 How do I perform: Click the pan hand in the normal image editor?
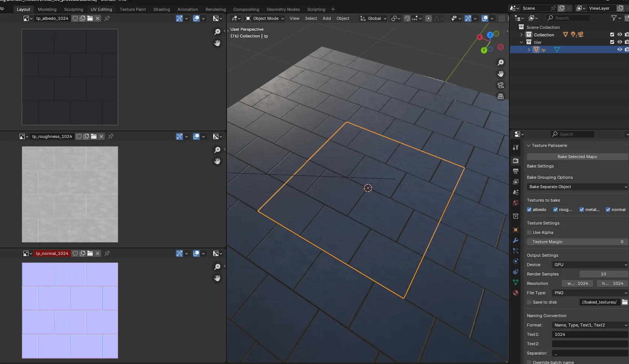pyautogui.click(x=217, y=278)
